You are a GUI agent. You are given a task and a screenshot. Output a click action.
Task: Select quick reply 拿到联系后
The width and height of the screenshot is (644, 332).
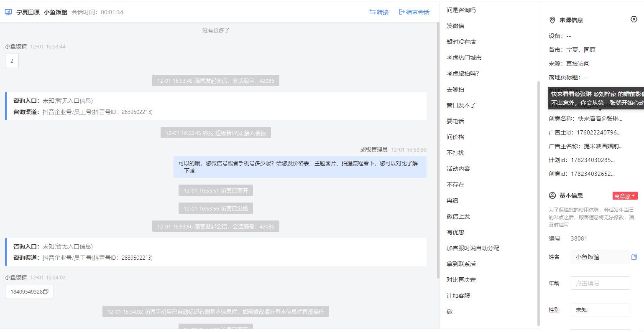tap(461, 264)
